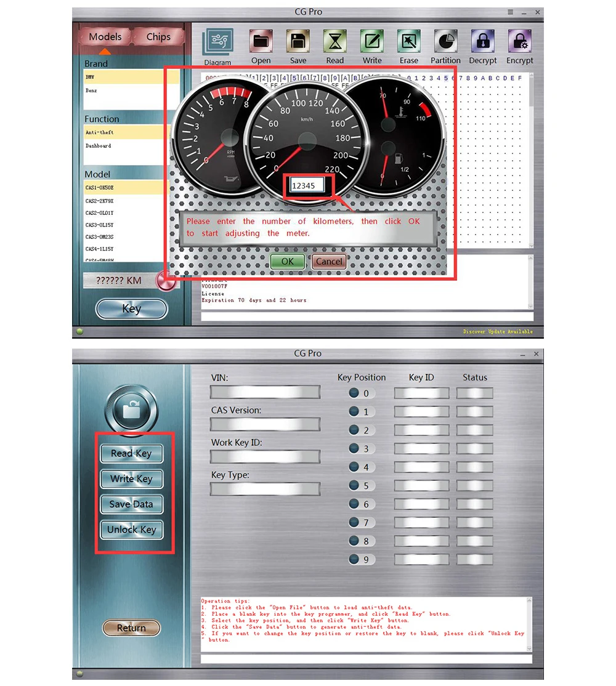The height and width of the screenshot is (686, 616).
Task: Click the hex data area scrollbar
Action: pyautogui.click(x=531, y=160)
